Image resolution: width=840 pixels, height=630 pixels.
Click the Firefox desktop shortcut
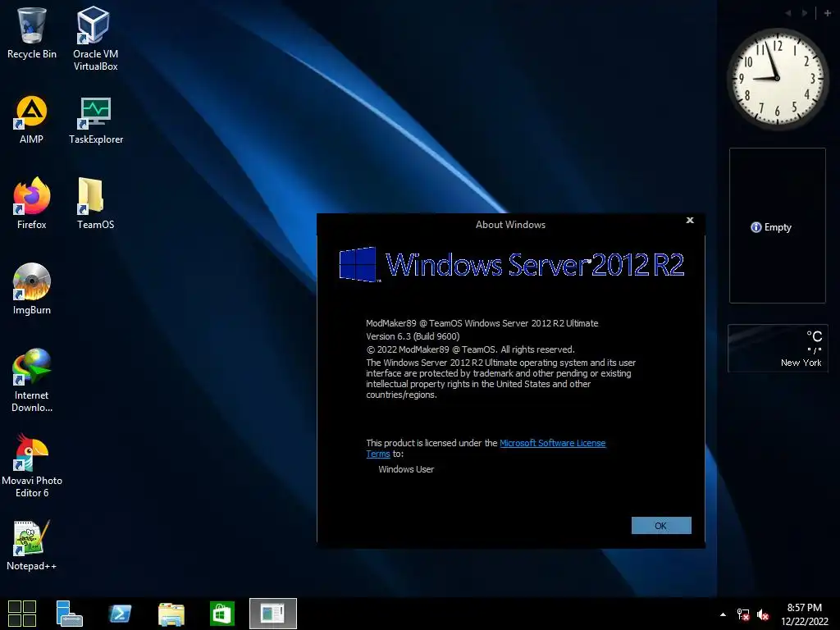[32, 203]
